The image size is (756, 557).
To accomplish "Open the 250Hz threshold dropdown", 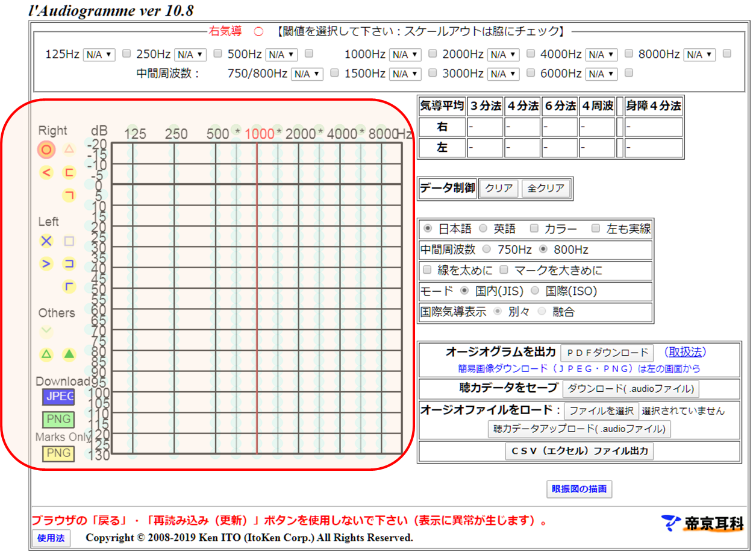I will tap(190, 55).
